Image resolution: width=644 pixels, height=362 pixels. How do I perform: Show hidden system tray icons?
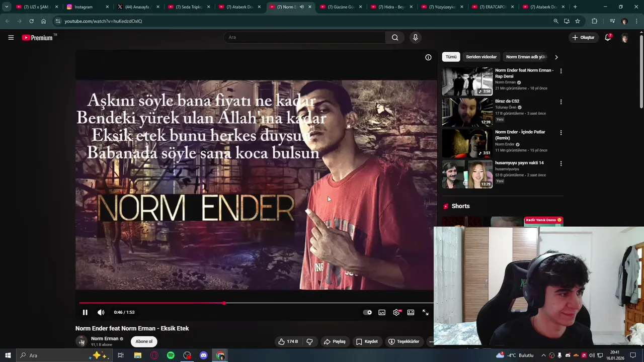[543, 355]
